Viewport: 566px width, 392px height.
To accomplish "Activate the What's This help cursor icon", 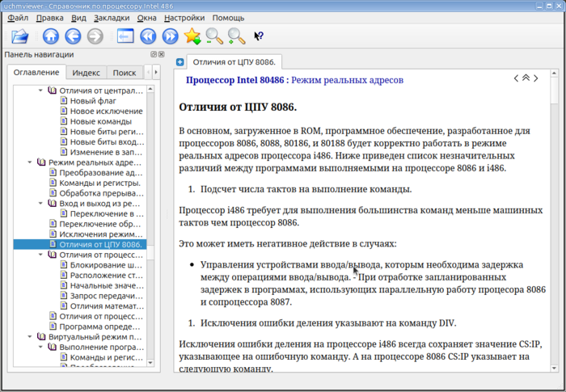I will (x=259, y=36).
